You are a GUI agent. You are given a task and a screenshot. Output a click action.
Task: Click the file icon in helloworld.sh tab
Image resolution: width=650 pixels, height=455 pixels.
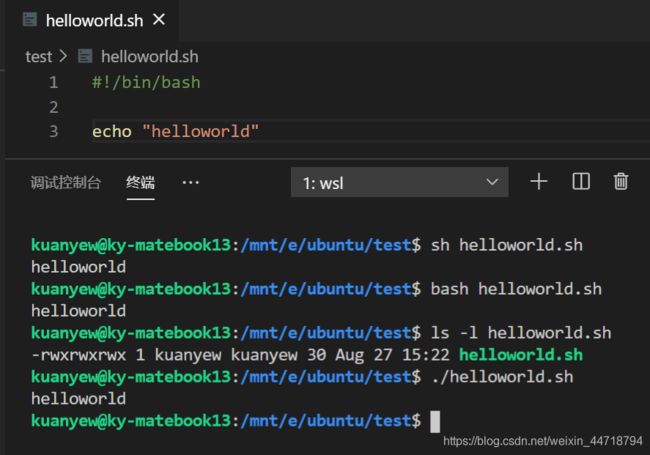click(x=30, y=19)
